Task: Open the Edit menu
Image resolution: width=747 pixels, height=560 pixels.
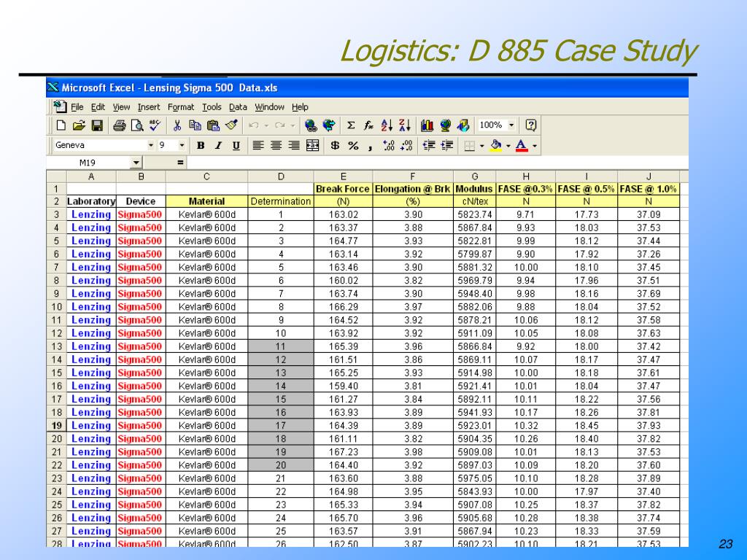Action: 98,107
